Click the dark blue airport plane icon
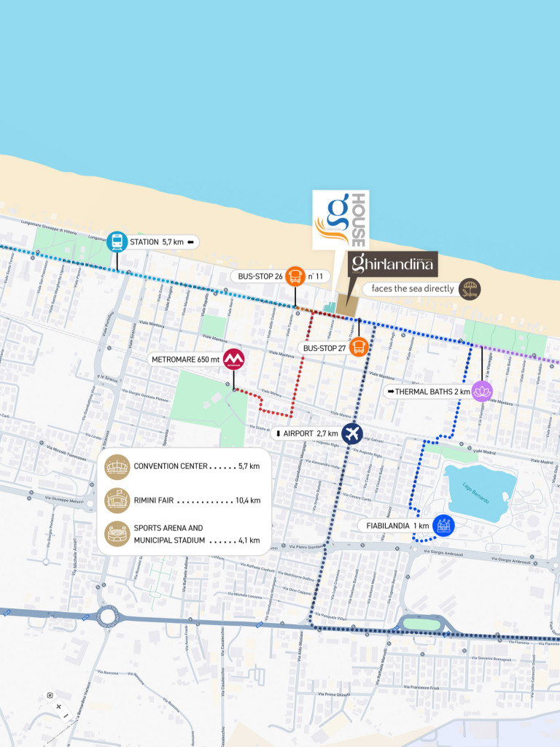560x747 pixels. click(352, 433)
